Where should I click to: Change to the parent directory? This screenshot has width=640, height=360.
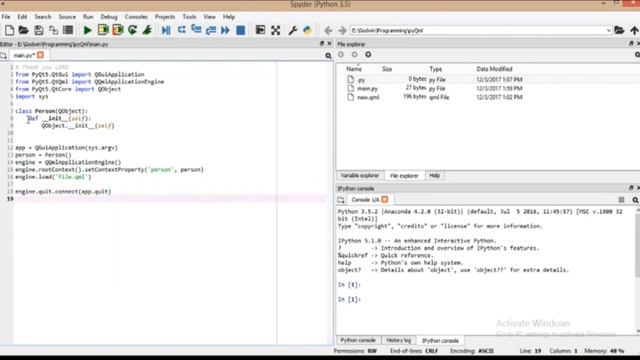pos(634,30)
